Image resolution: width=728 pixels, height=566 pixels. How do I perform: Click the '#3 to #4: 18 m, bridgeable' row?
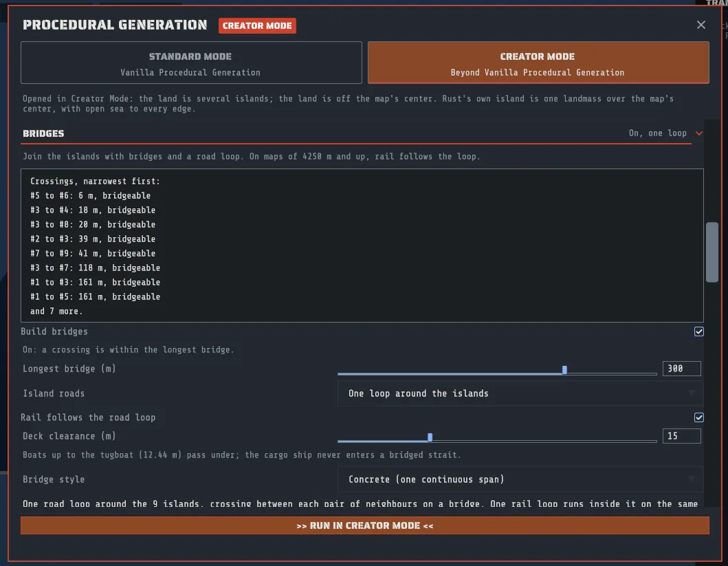93,210
